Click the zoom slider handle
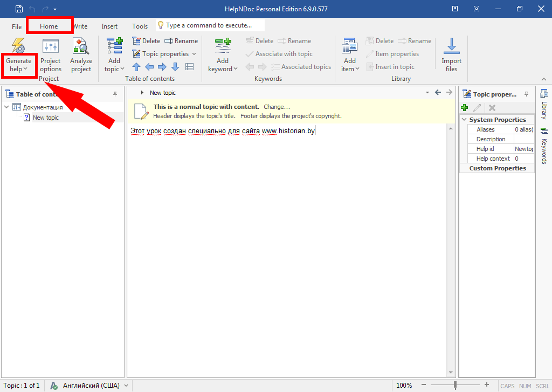Viewport: 552px width, 392px height. (456, 385)
